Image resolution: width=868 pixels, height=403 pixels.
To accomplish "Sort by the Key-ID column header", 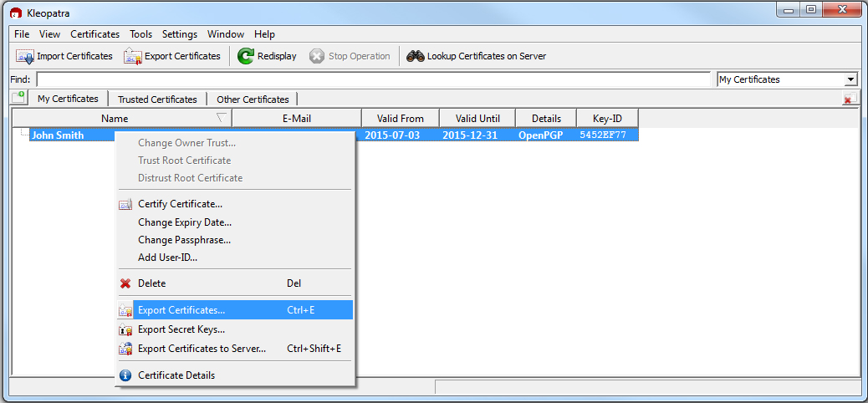I will pyautogui.click(x=607, y=119).
